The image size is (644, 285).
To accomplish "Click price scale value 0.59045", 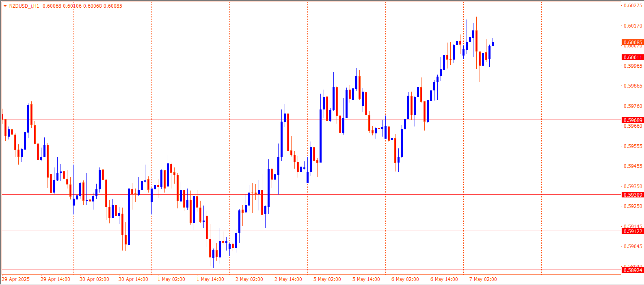I will pyautogui.click(x=633, y=246).
